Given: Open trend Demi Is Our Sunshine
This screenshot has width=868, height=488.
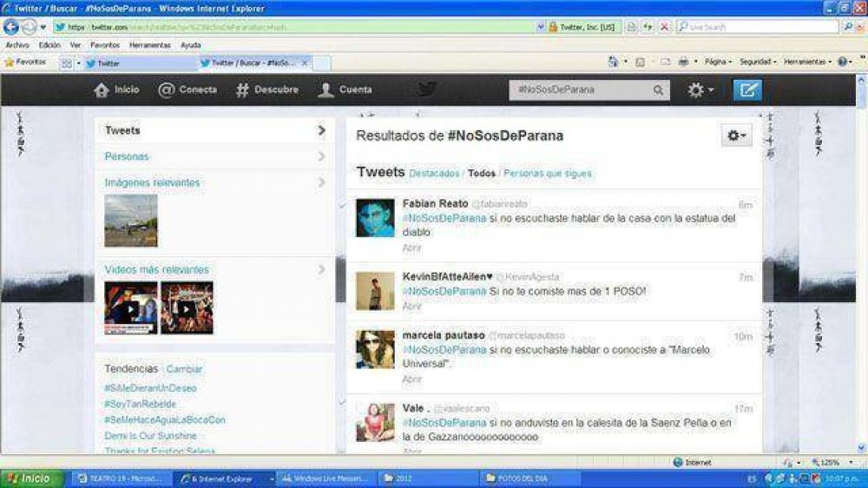Looking at the screenshot, I should 150,436.
